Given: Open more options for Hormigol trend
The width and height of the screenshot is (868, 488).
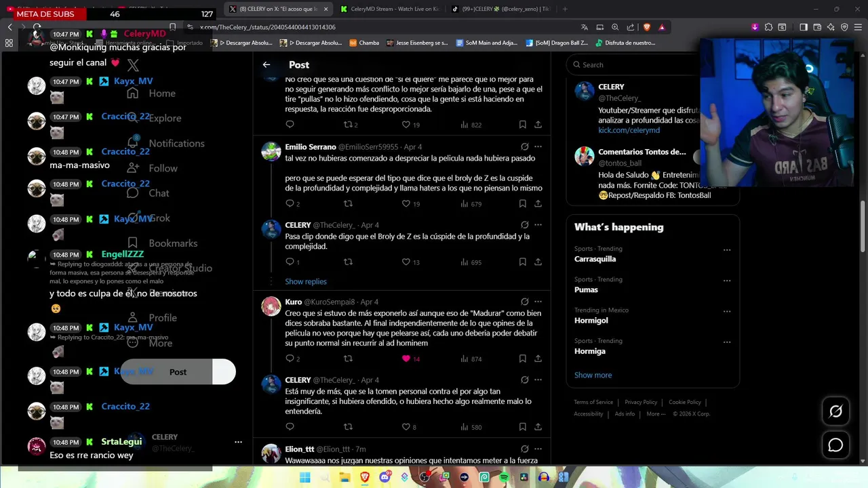Looking at the screenshot, I should point(727,311).
